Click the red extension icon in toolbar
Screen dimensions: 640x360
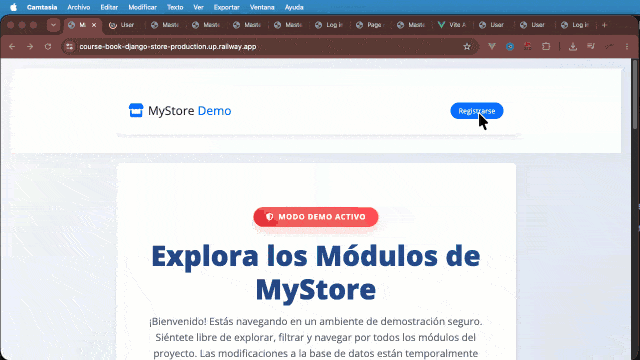click(528, 47)
